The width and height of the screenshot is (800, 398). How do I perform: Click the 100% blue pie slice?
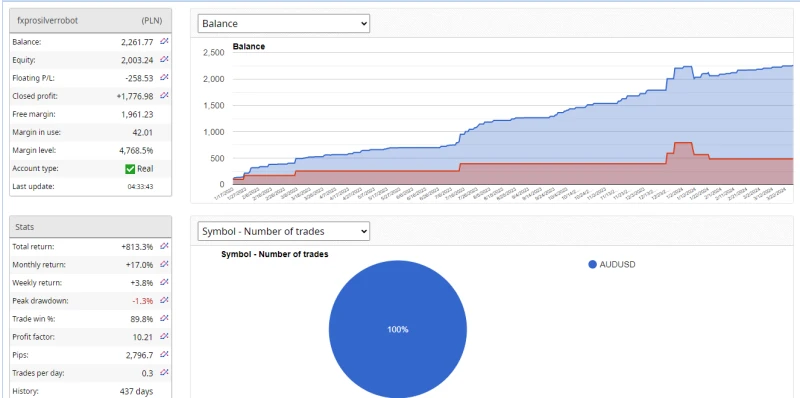click(x=397, y=329)
